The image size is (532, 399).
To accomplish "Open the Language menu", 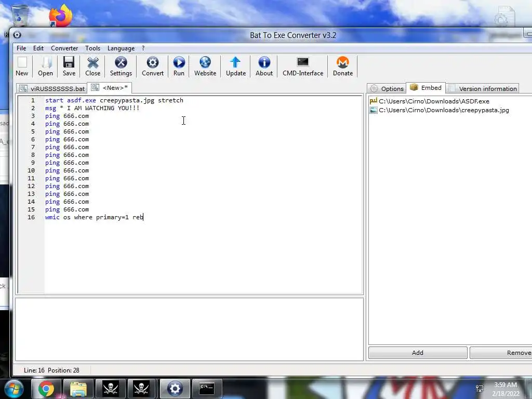I will [121, 48].
